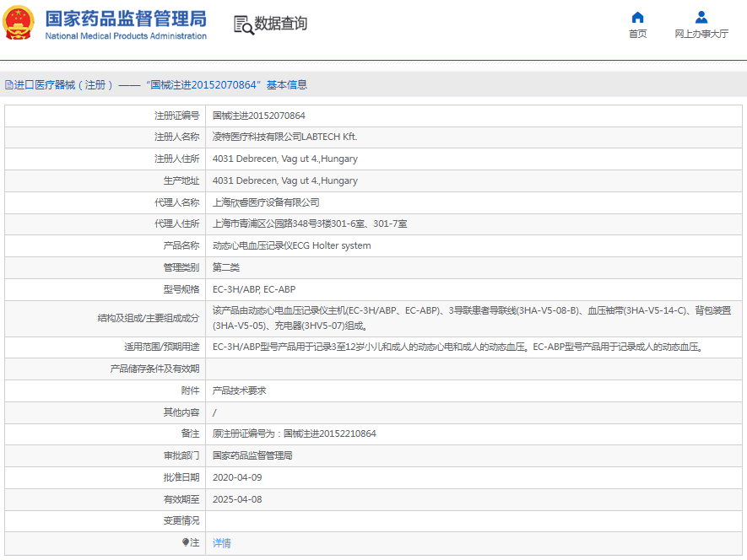Click the document icon before 进口医疗器械 heading
This screenshot has width=747, height=560.
pyautogui.click(x=9, y=85)
